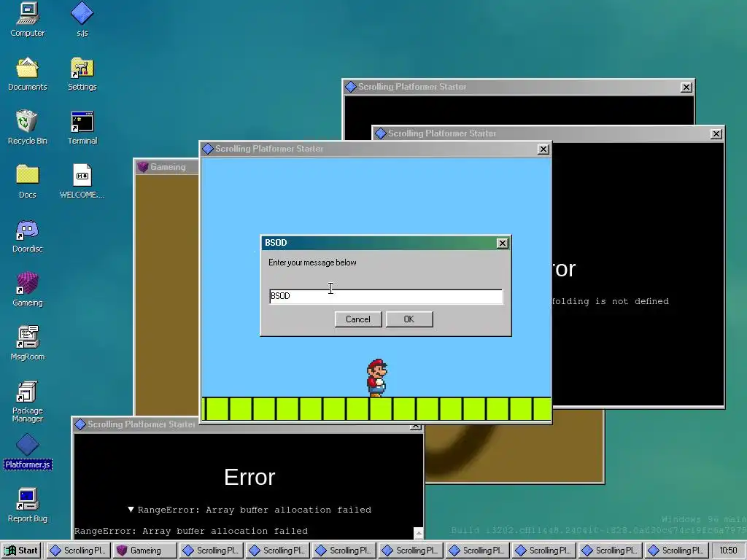The width and height of the screenshot is (747, 560).
Task: Click the scroll-up arrow in RangeError window
Action: [418, 533]
